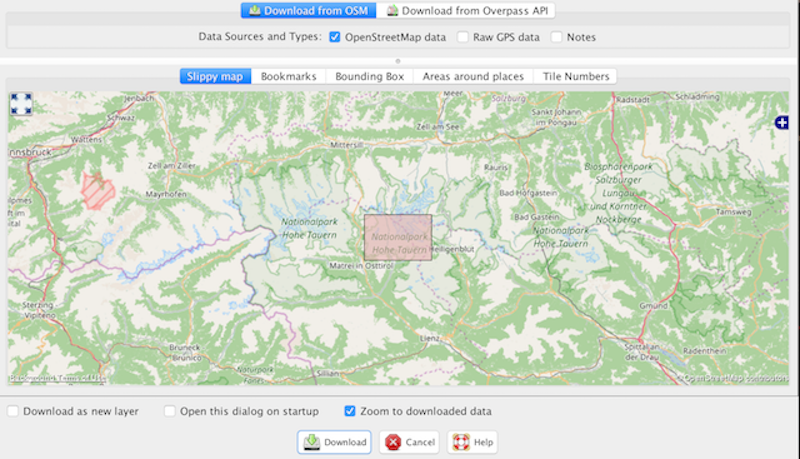800x459 pixels.
Task: Click the Mittersill label on the map
Action: 346,145
